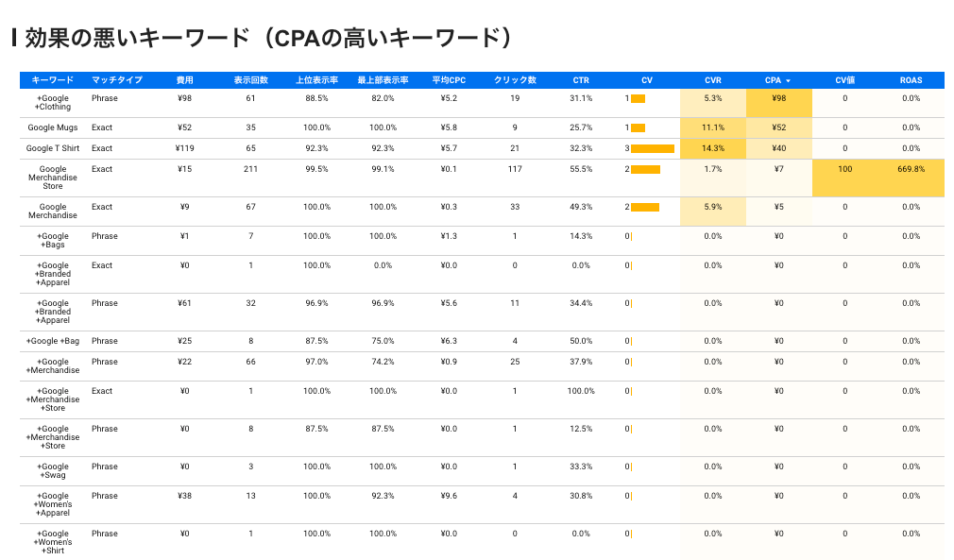
Task: Select the Google Merchandise Store keyword cell
Action: [53, 178]
